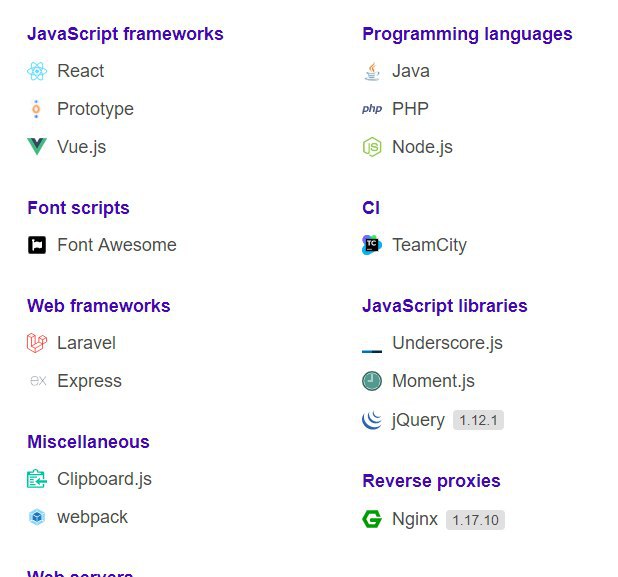The width and height of the screenshot is (618, 577).
Task: Click the React atom icon
Action: pos(37,71)
